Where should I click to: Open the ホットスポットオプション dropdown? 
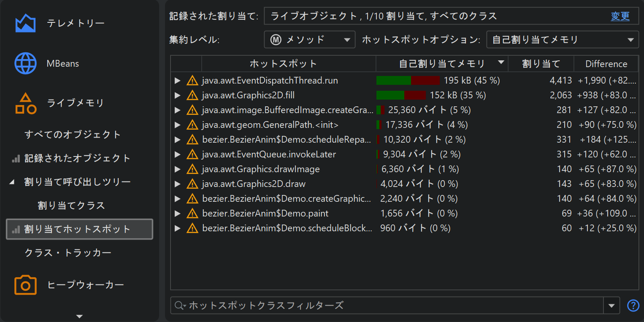[x=562, y=40]
